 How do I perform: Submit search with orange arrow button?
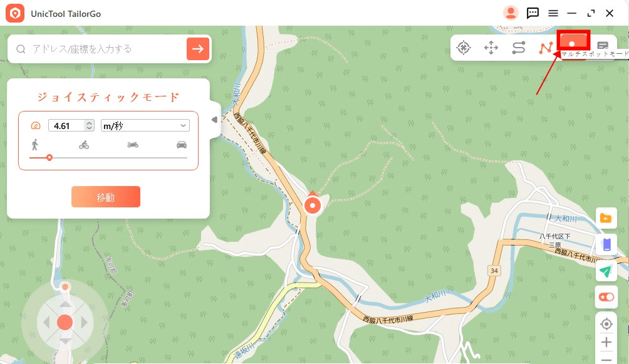tap(198, 49)
